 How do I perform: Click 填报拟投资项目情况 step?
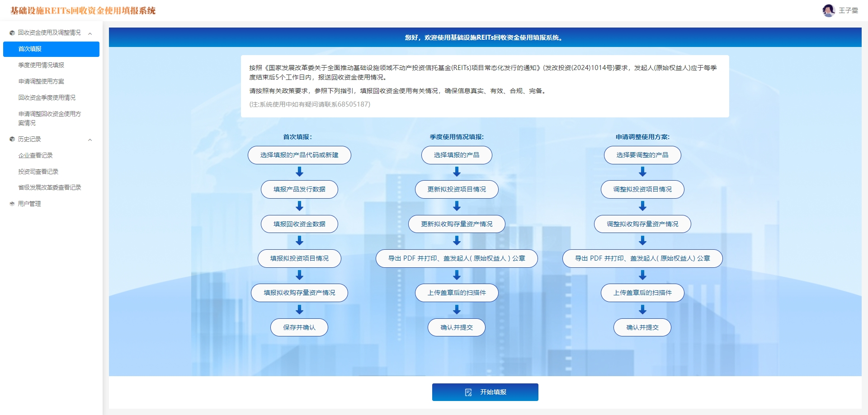[x=299, y=258]
